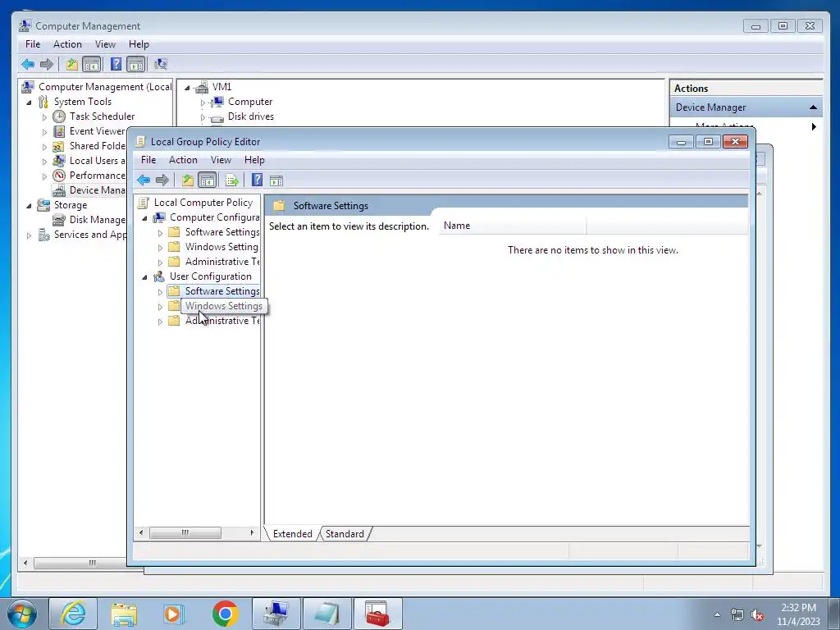Expand Disk drives in device tree
This screenshot has width=840, height=630.
coord(203,117)
